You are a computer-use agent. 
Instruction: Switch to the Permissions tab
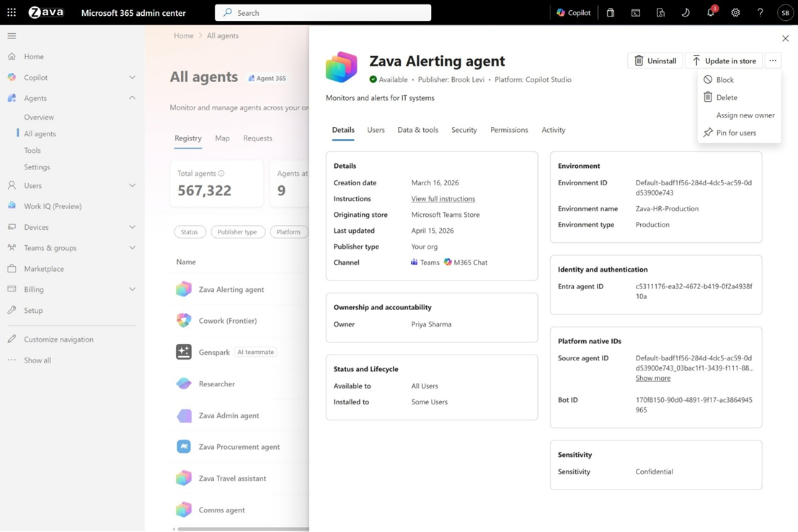(x=509, y=130)
